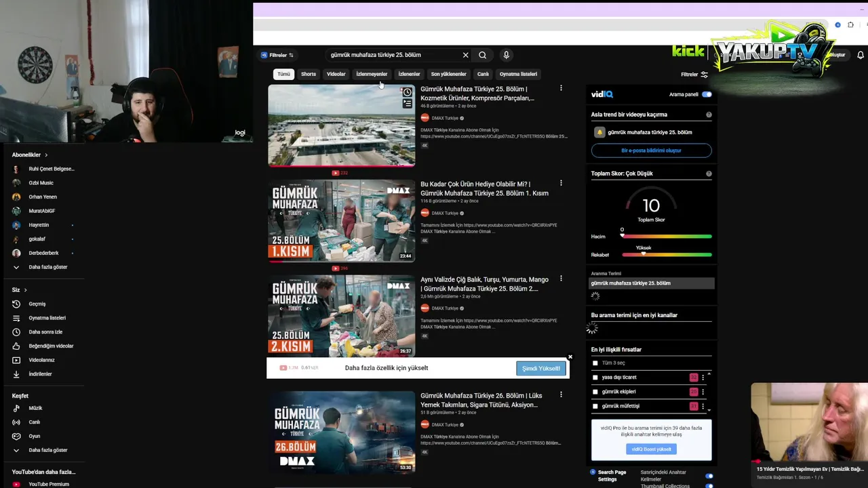
Task: Open Ozbi Music subscription channel
Action: coord(41,183)
